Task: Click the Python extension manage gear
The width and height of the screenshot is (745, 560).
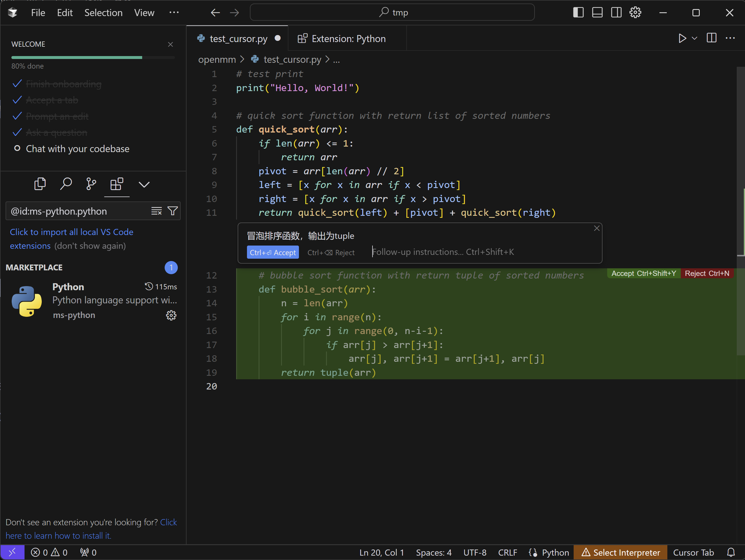Action: [x=171, y=315]
